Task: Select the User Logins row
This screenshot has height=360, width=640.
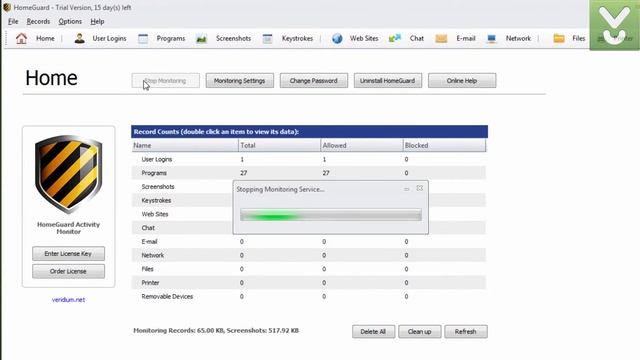Action: [309, 159]
